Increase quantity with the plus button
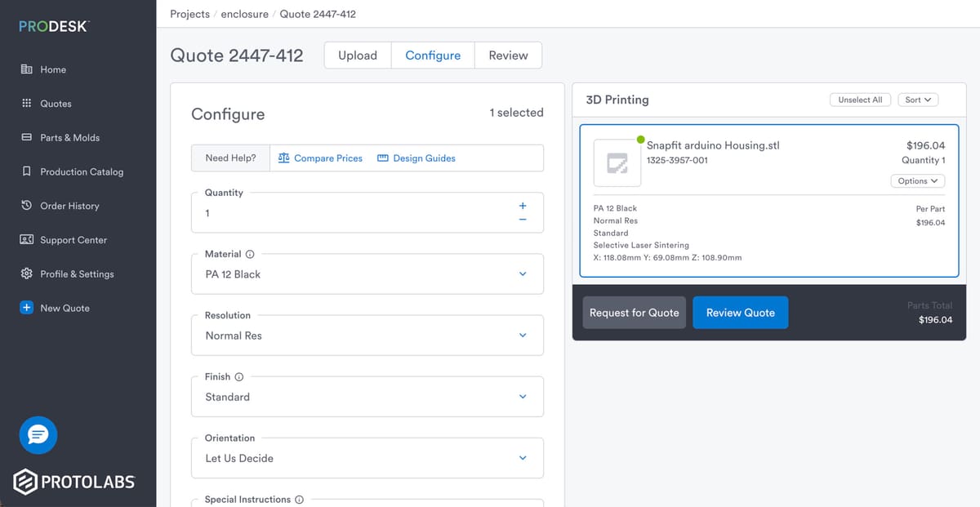This screenshot has height=507, width=980. click(523, 206)
